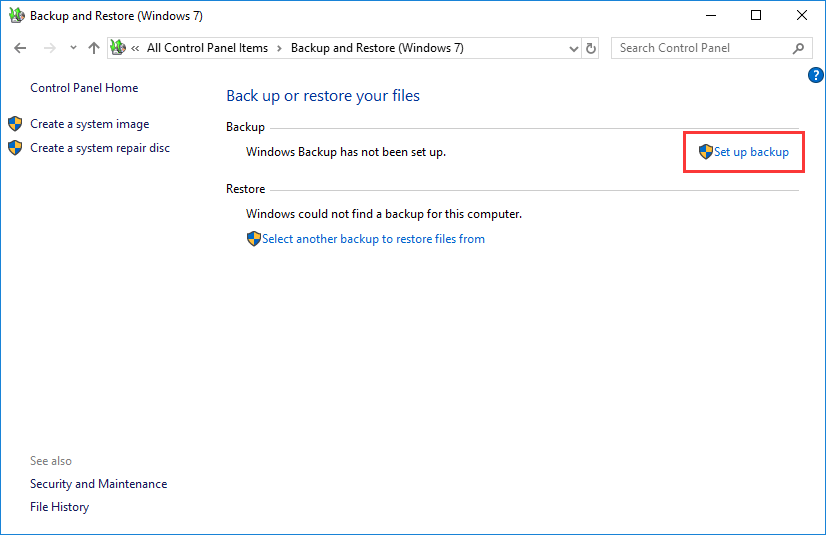The image size is (826, 535).
Task: Minimize the Backup and Restore window
Action: 711,15
